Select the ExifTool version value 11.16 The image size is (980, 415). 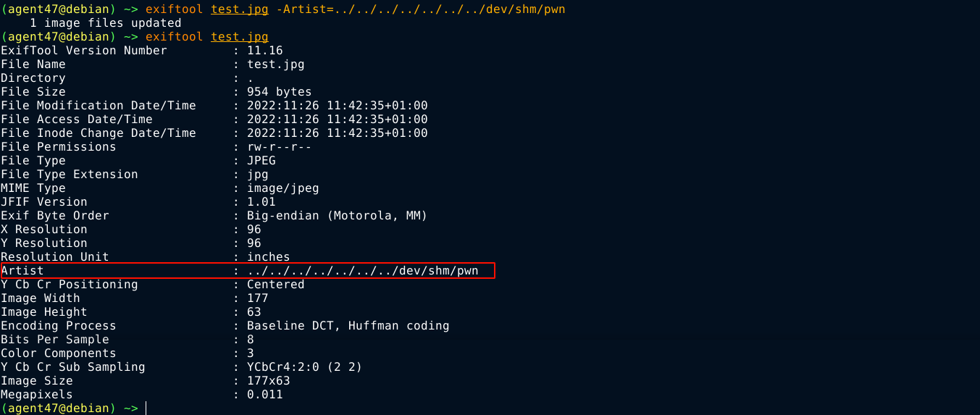pos(264,51)
